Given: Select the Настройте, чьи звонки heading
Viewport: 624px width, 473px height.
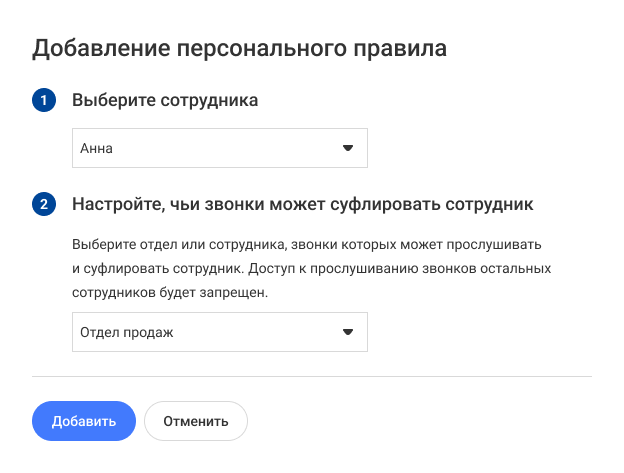Looking at the screenshot, I should coord(302,204).
